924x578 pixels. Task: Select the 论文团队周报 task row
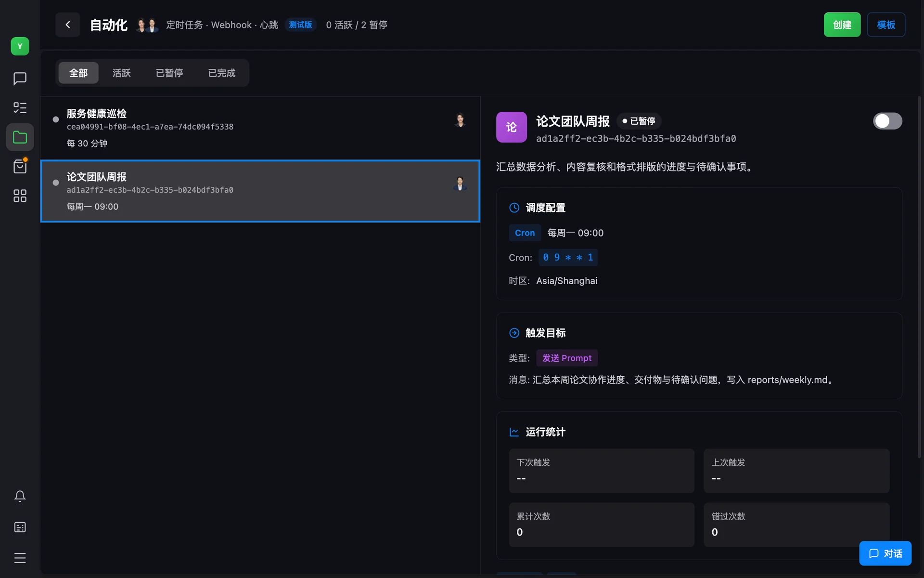click(x=260, y=191)
